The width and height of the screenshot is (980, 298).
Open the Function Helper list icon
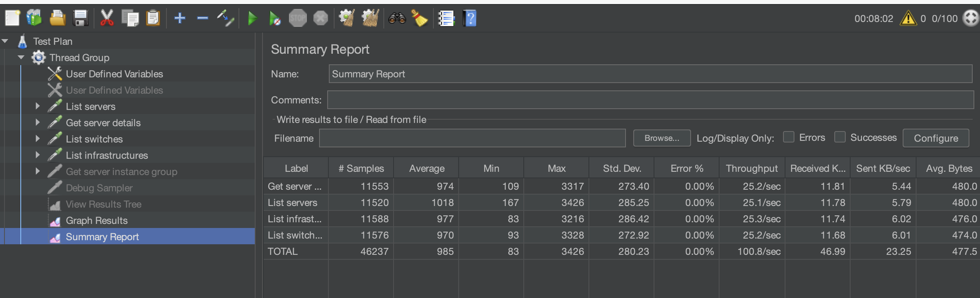[446, 18]
